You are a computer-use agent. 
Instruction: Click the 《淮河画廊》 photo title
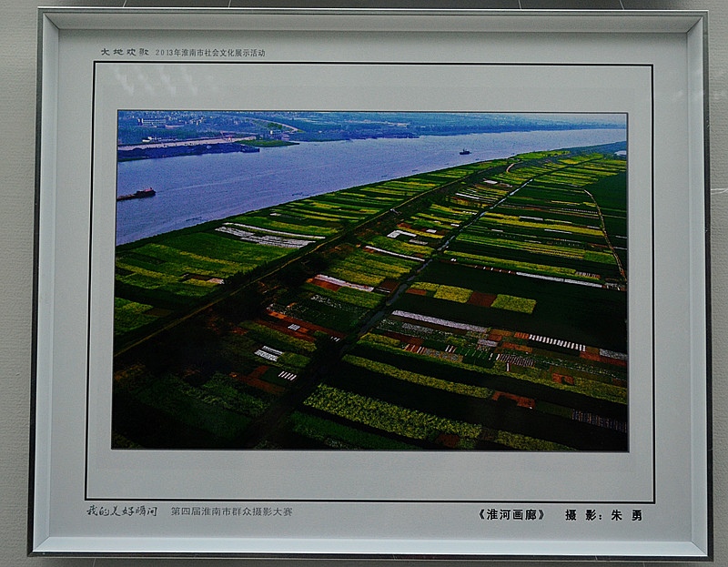click(x=511, y=514)
